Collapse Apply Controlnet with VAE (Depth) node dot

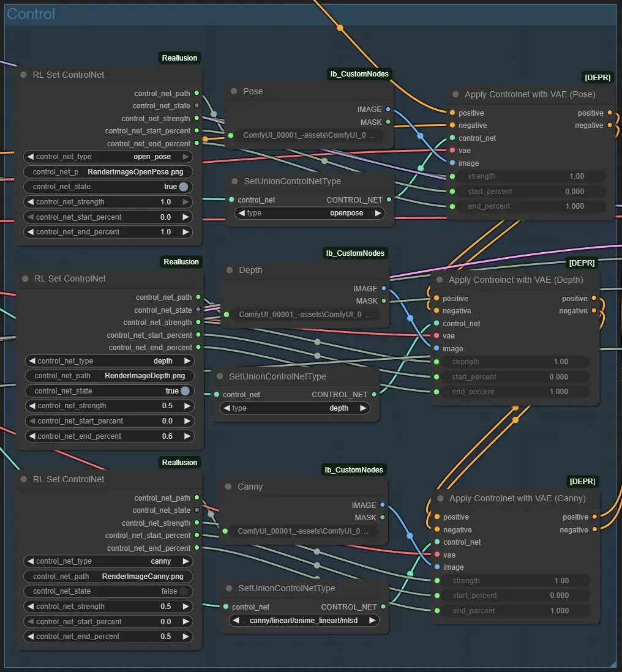click(x=440, y=280)
